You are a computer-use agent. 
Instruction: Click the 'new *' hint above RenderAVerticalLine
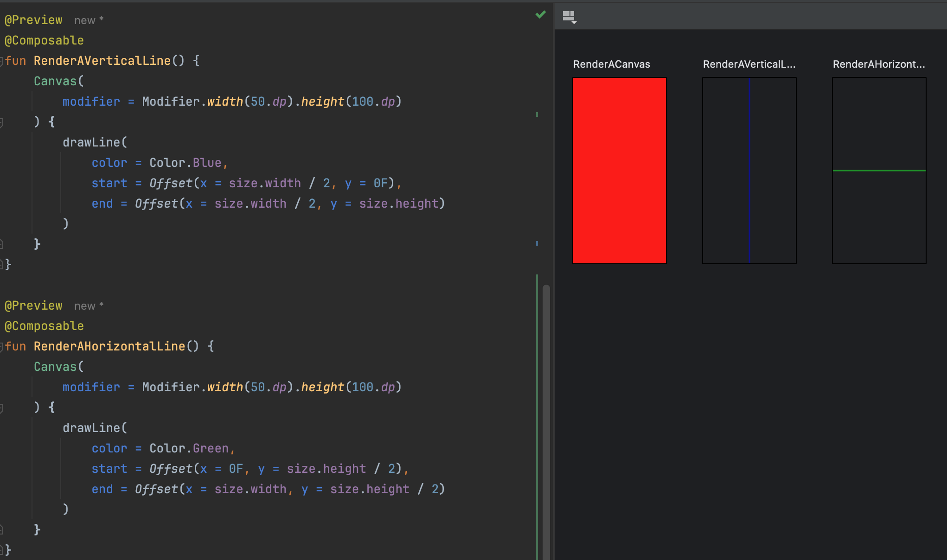(89, 20)
